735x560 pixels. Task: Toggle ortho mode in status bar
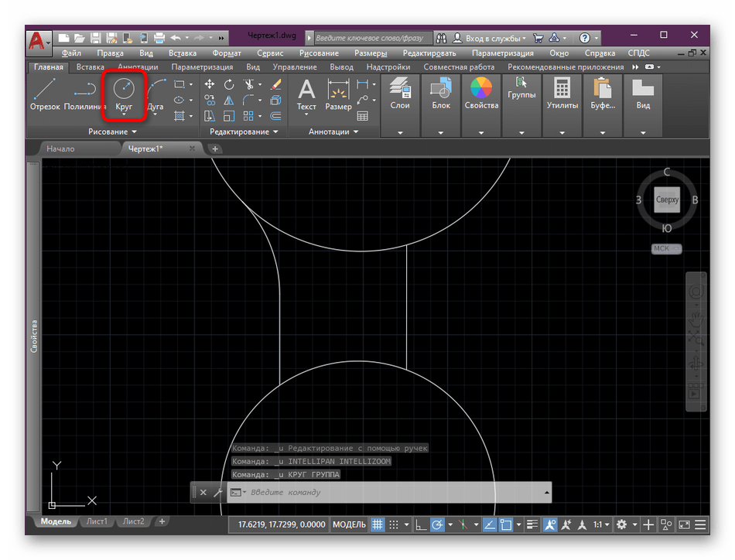[420, 524]
